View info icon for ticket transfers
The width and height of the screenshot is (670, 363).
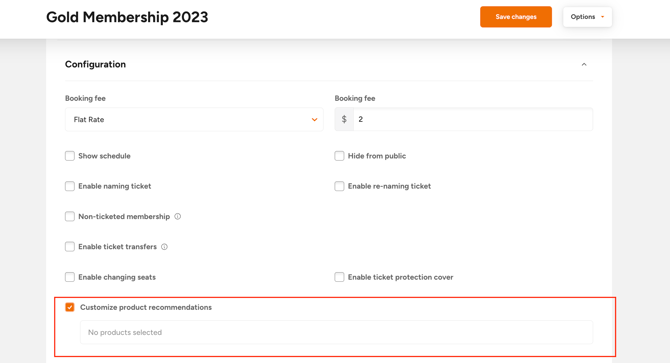click(165, 247)
